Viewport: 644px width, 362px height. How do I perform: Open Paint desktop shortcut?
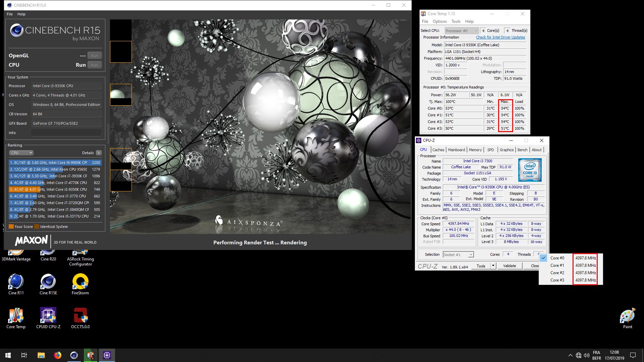pyautogui.click(x=627, y=318)
